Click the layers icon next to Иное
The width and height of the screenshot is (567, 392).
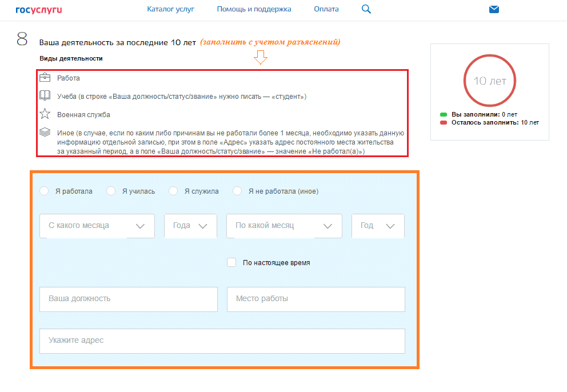click(x=45, y=133)
